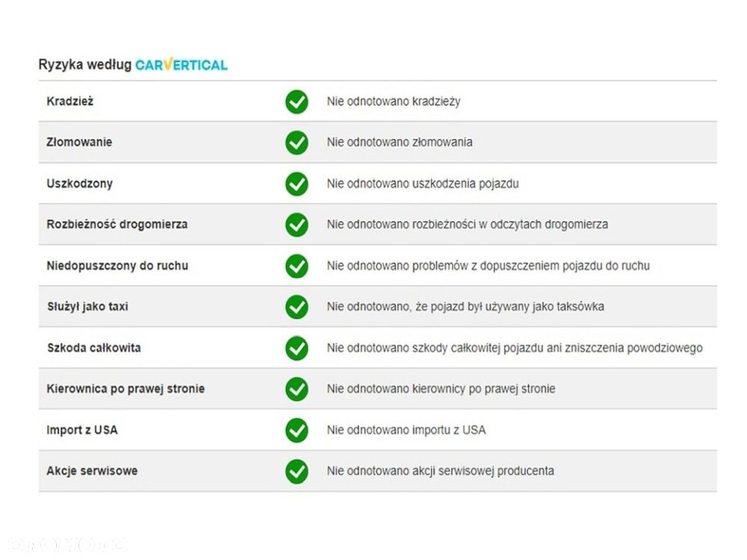Click the Kradzież row label

[x=69, y=102]
